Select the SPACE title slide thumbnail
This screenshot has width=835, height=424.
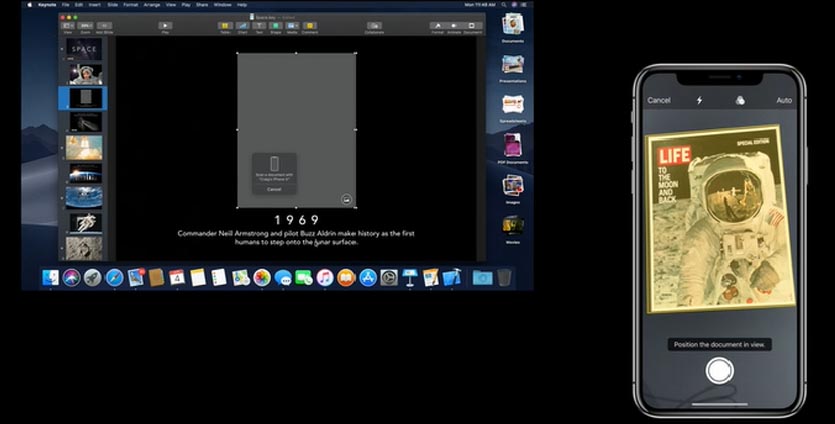[x=84, y=49]
